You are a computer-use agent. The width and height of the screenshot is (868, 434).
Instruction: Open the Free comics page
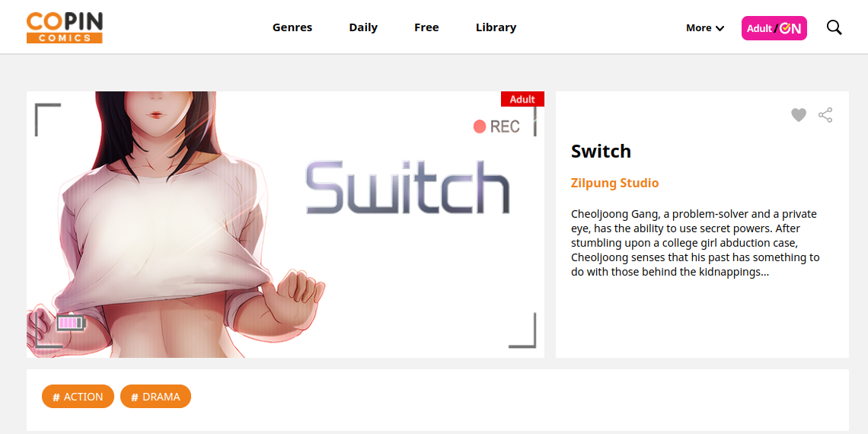[x=426, y=27]
